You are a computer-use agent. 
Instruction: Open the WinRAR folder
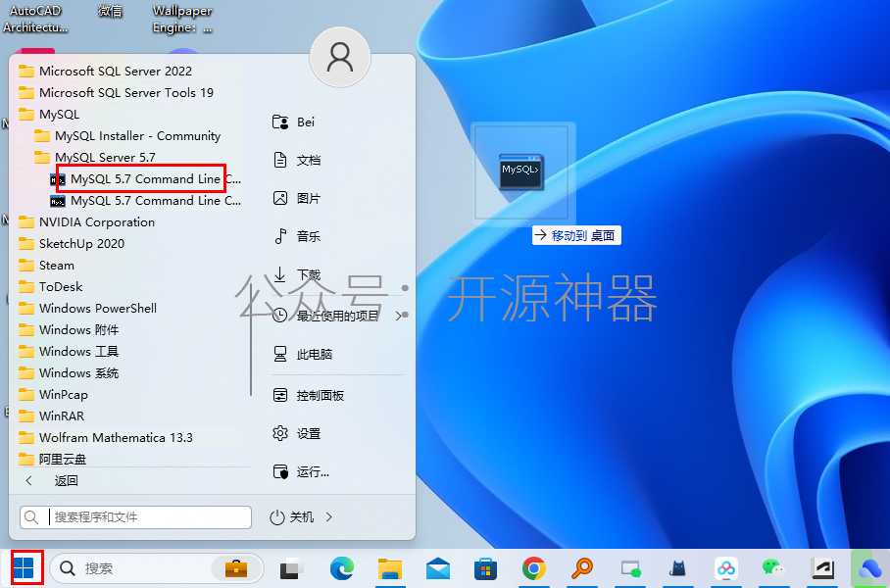tap(51, 416)
